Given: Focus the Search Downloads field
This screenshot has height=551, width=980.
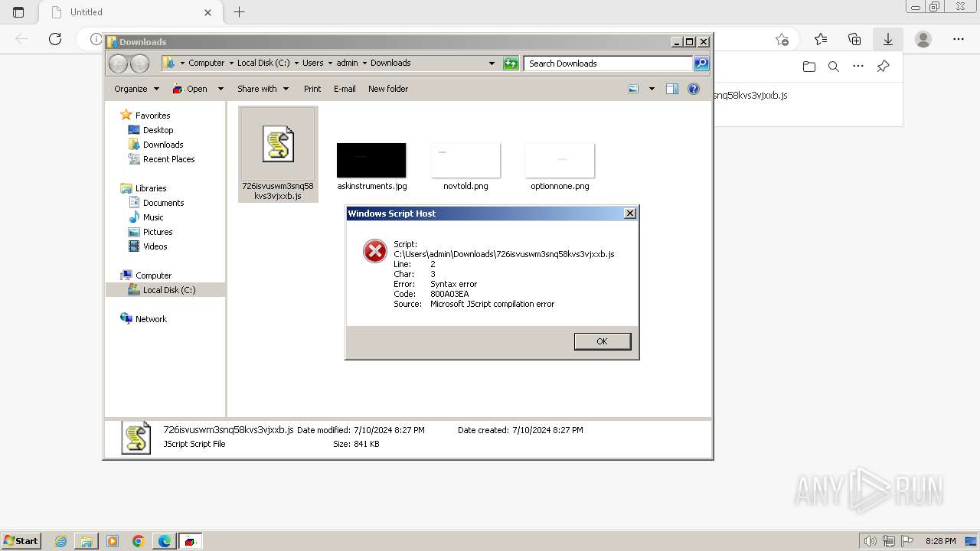Looking at the screenshot, I should point(609,64).
